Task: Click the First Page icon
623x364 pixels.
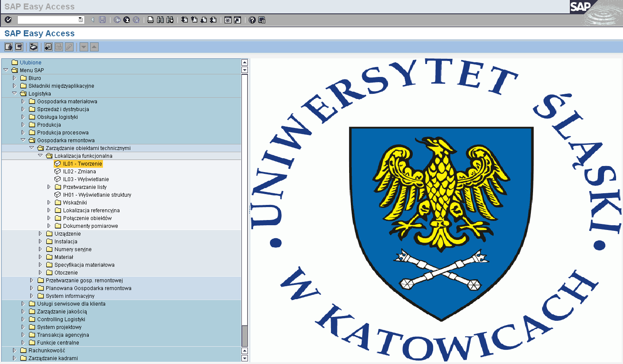Action: point(184,20)
